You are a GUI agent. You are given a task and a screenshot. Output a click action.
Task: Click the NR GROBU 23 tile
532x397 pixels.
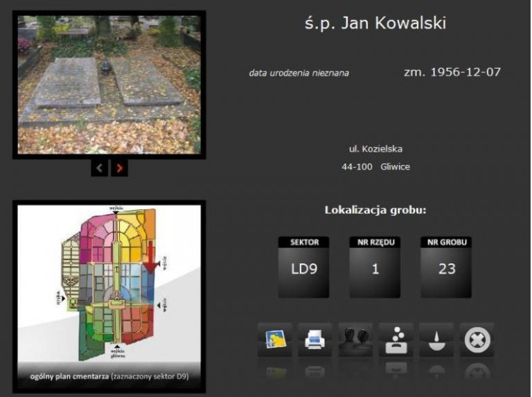point(446,267)
